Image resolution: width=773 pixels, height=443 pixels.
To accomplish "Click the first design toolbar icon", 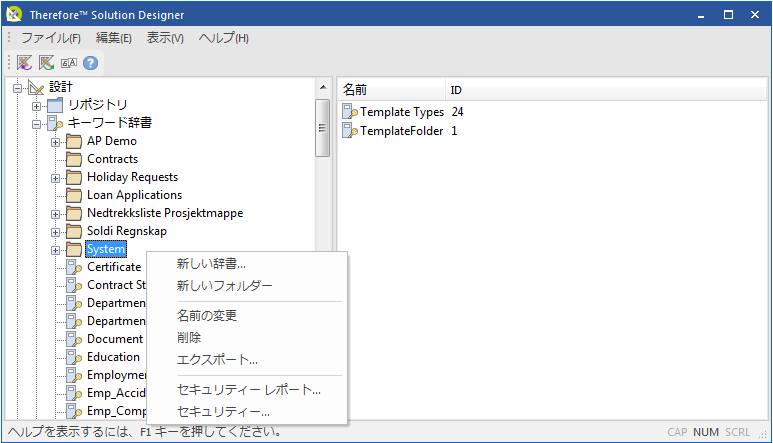I will click(x=24, y=63).
